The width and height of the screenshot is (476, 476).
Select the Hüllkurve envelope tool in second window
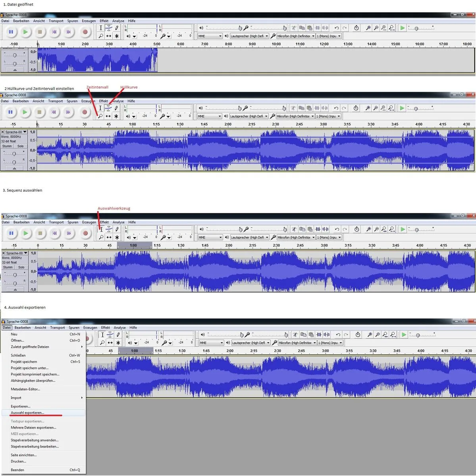click(108, 108)
